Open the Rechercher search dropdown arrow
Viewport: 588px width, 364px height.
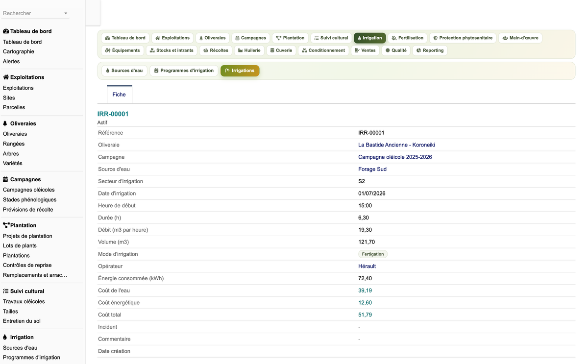[x=66, y=13]
